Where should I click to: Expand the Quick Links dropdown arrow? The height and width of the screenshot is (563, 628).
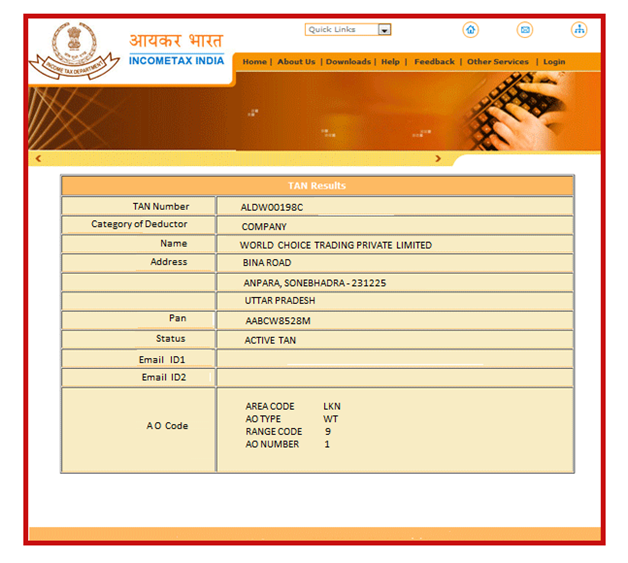pos(385,30)
